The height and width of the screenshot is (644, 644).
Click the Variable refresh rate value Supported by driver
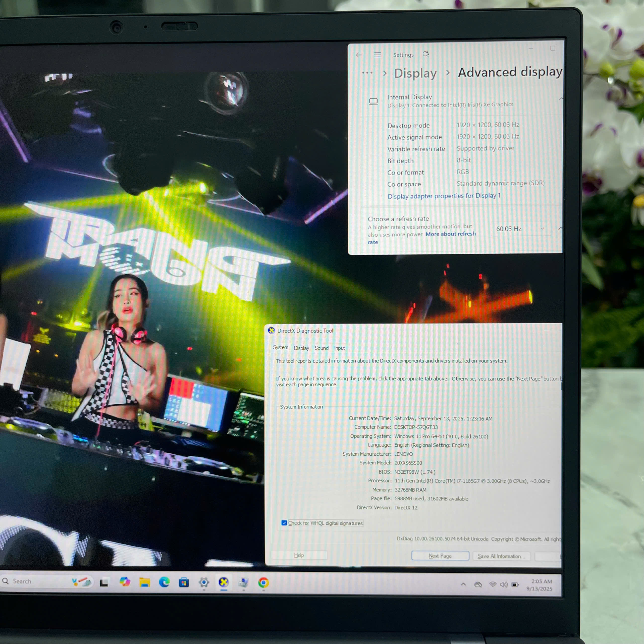[x=485, y=148]
